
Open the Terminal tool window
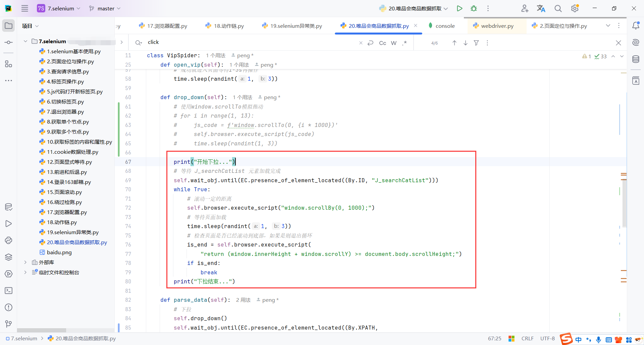click(x=9, y=290)
